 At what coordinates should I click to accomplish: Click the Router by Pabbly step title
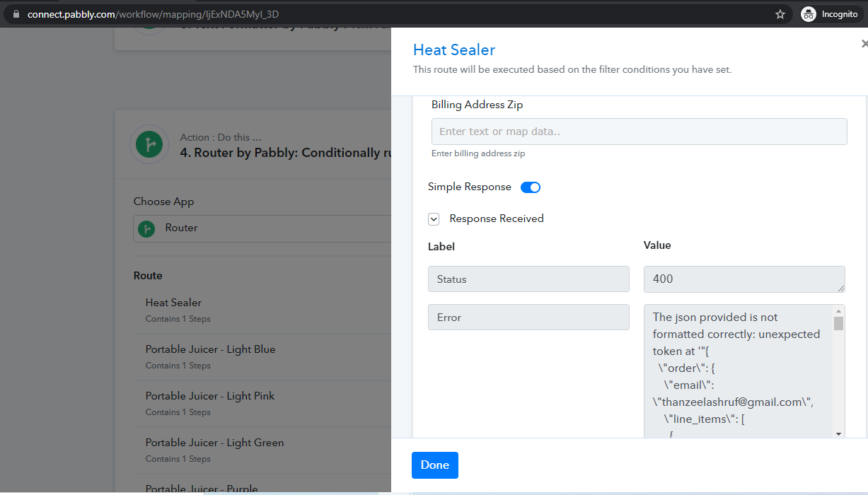(x=286, y=153)
